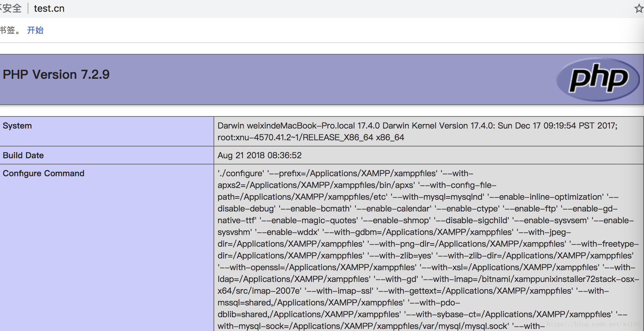Click the 安全 security indicator in the address bar
This screenshot has width=644, height=331.
(10, 8)
